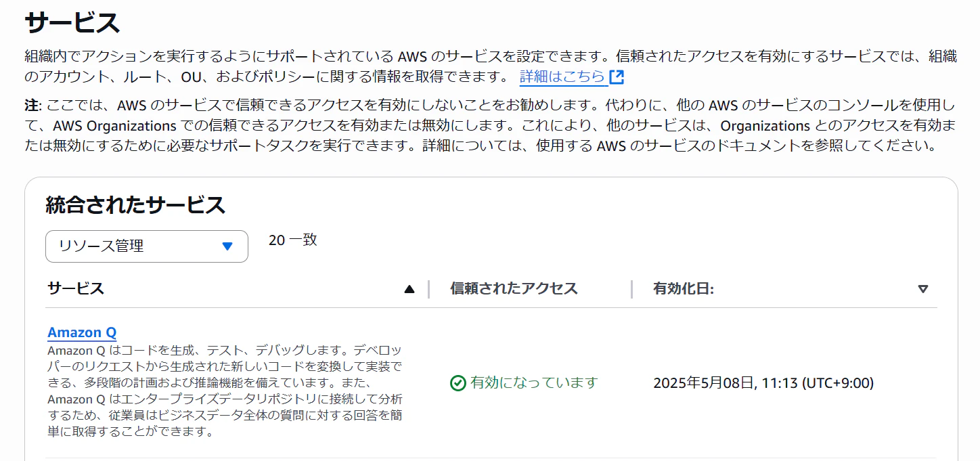The image size is (980, 461).
Task: Sort table by サービス column header
Action: (76, 288)
